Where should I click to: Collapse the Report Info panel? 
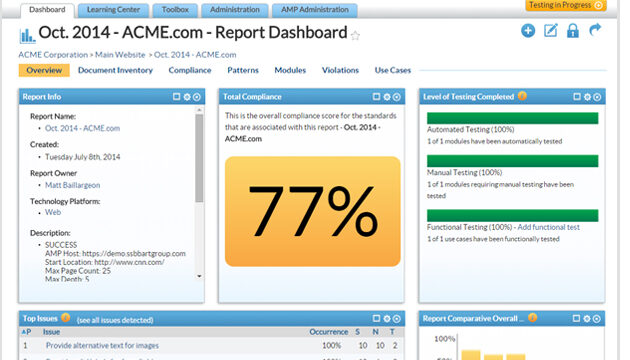196,97
